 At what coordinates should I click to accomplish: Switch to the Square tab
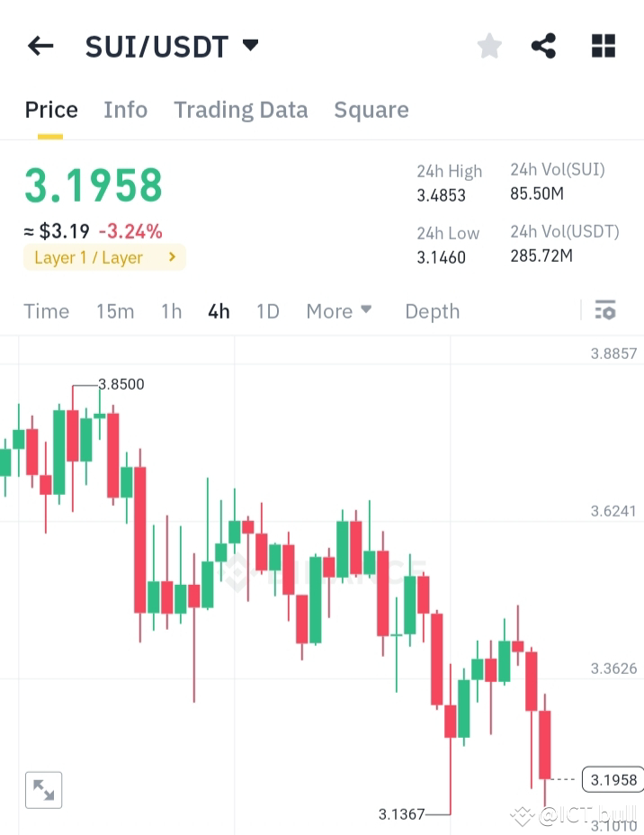coord(371,109)
